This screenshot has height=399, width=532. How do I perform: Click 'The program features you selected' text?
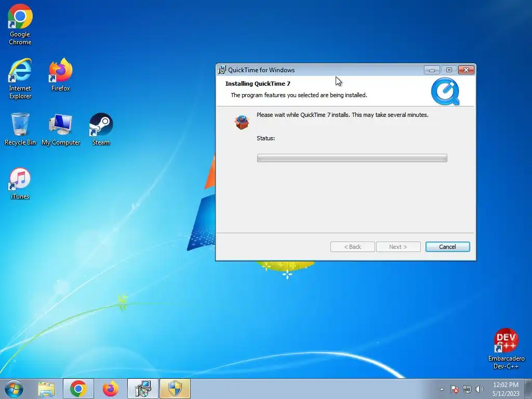(x=299, y=95)
